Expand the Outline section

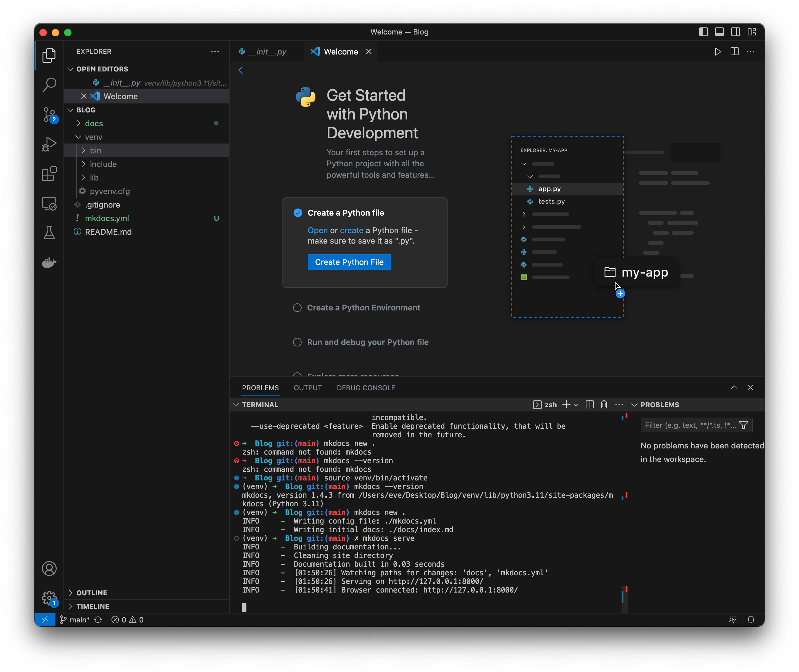click(x=147, y=593)
